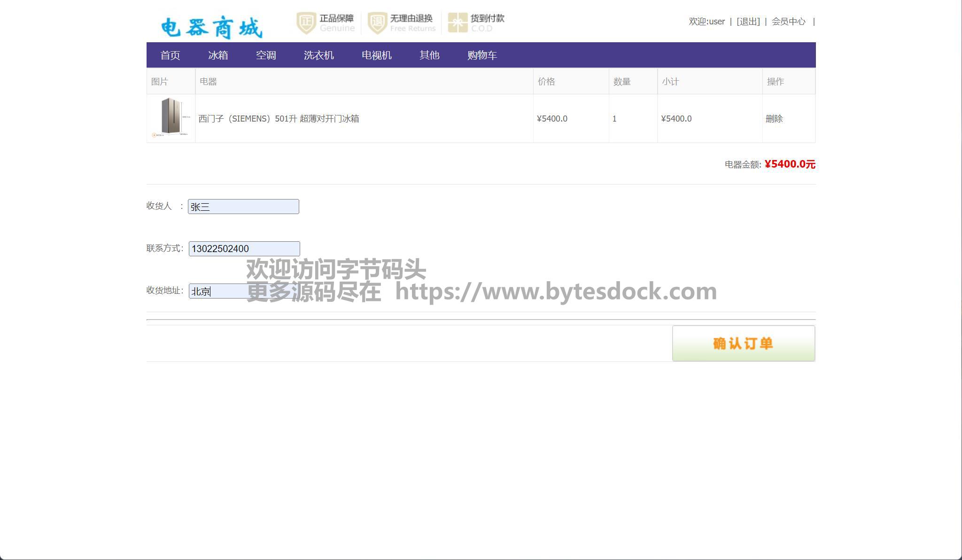The image size is (962, 560).
Task: Click the [退出] logout link
Action: (748, 22)
